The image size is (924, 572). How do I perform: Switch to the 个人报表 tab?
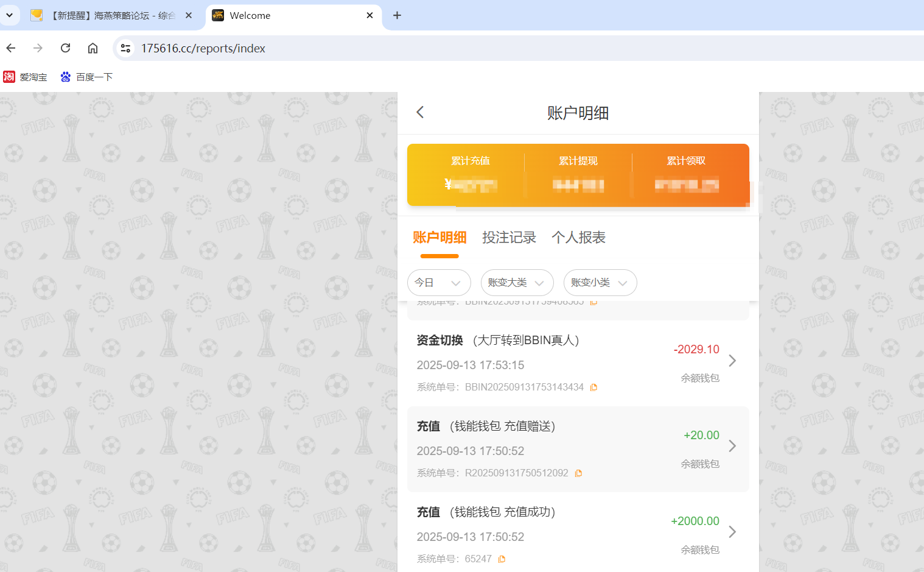(x=578, y=238)
